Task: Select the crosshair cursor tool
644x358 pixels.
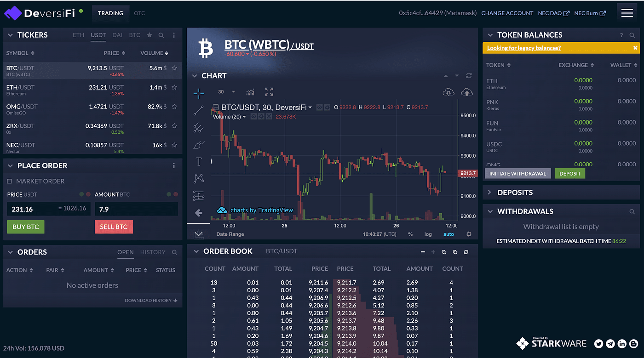Action: point(199,94)
